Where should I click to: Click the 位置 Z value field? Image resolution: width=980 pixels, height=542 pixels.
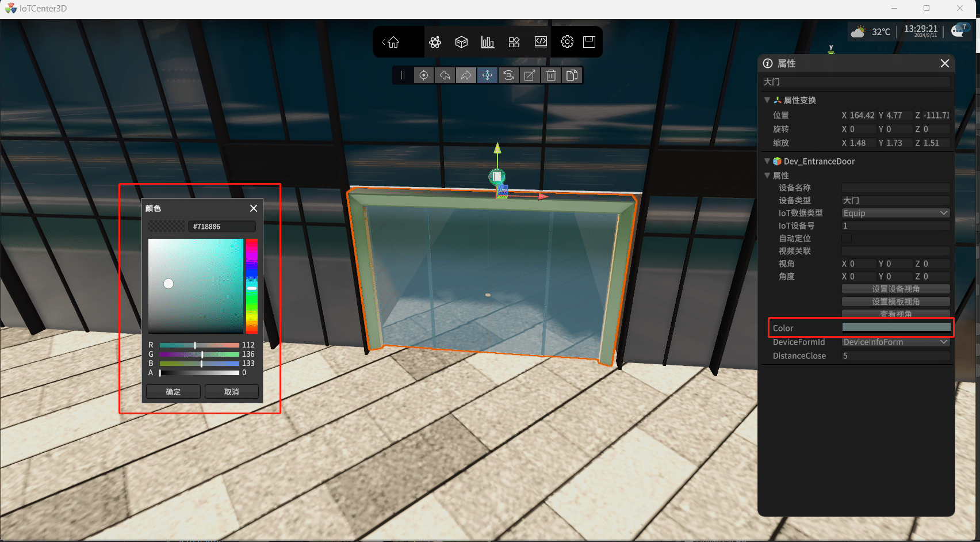936,115
